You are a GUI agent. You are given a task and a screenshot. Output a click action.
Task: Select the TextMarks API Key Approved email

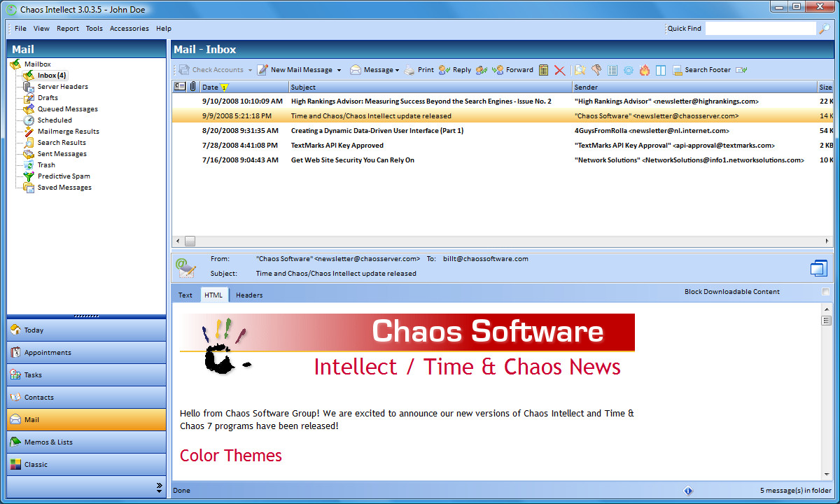pos(502,146)
